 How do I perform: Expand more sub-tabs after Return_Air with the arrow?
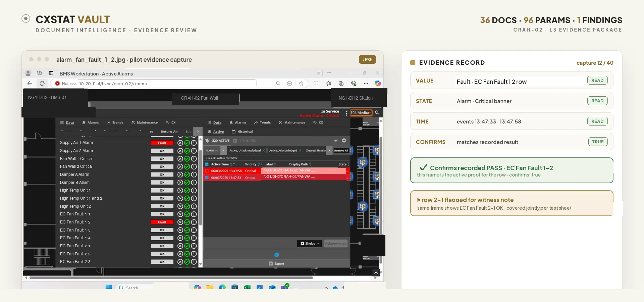198,132
